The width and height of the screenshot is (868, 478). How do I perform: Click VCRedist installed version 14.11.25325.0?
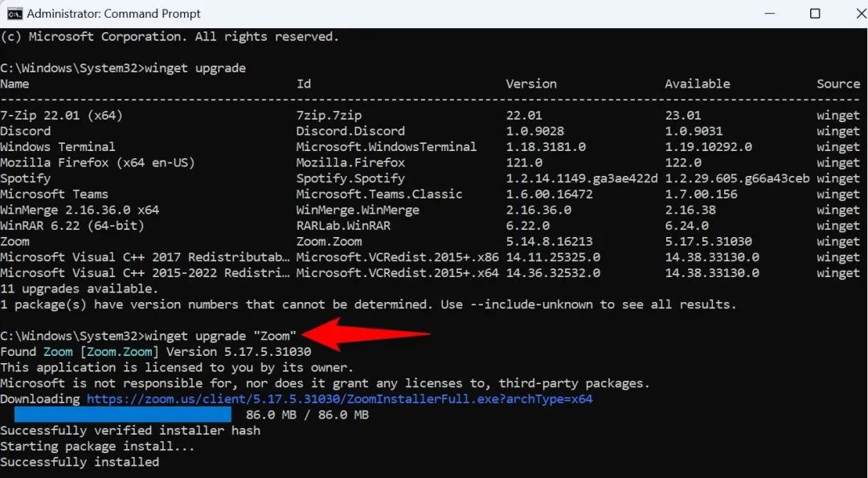coord(553,257)
